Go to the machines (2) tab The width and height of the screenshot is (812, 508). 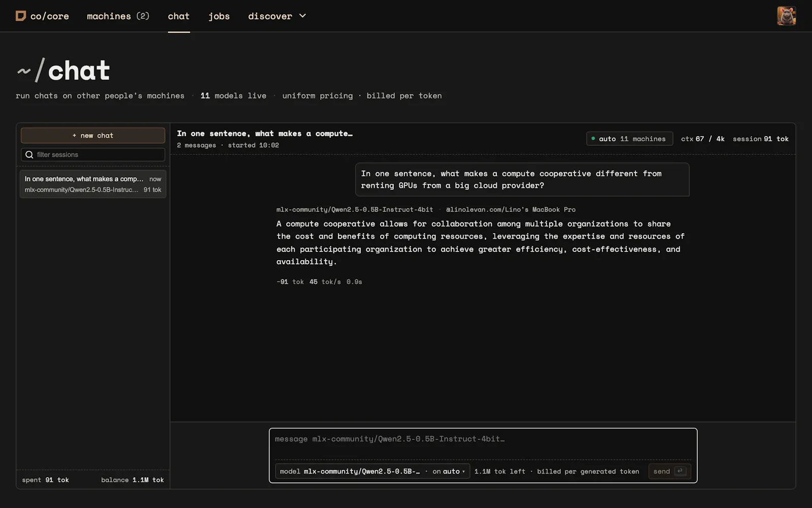point(118,16)
